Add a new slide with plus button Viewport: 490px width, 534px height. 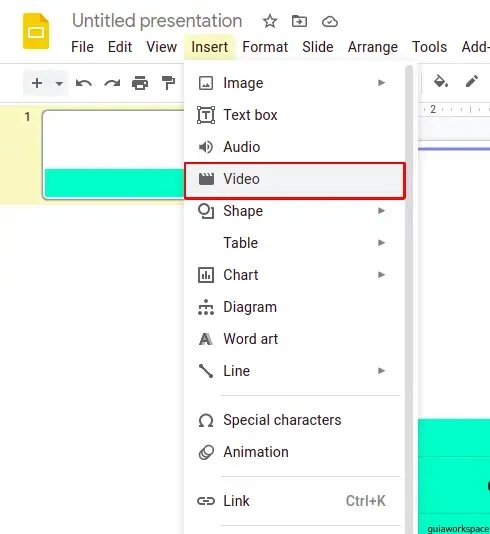pos(37,83)
